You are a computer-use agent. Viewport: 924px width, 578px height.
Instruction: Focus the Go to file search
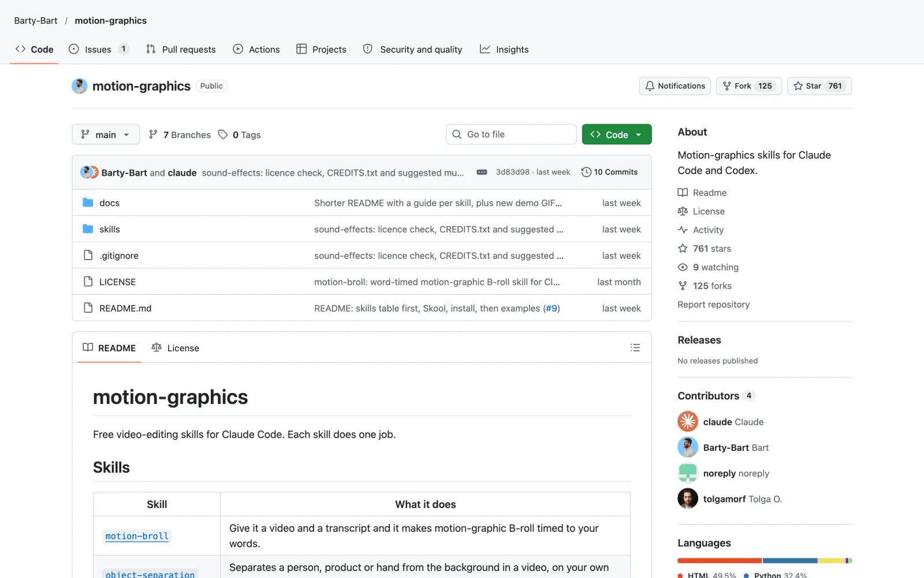511,134
